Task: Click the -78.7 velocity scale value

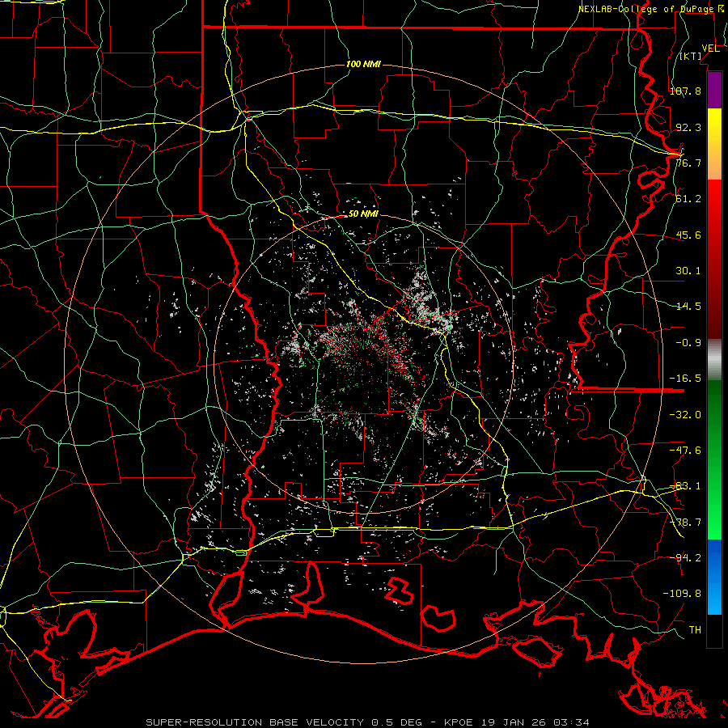Action: tap(685, 523)
